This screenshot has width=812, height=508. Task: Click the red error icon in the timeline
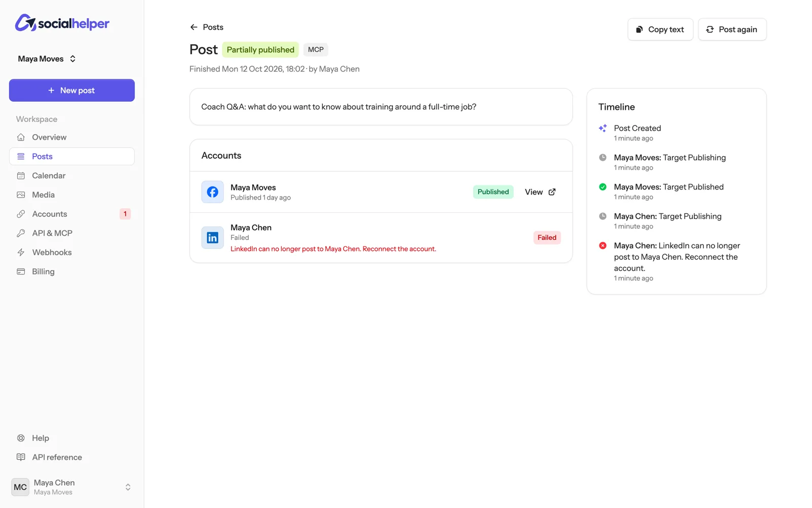click(602, 246)
